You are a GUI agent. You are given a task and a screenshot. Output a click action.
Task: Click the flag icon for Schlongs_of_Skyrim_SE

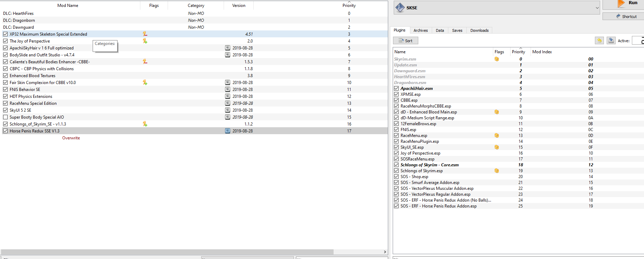pos(145,124)
